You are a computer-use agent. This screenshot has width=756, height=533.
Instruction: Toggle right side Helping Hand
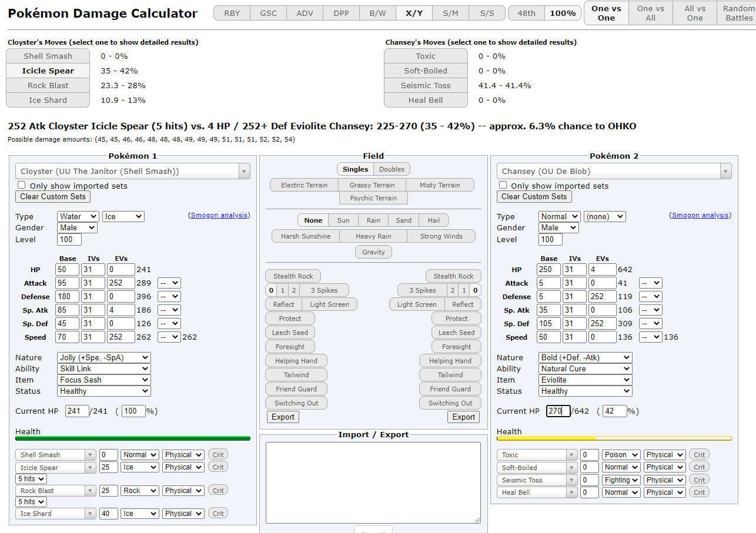pyautogui.click(x=450, y=361)
